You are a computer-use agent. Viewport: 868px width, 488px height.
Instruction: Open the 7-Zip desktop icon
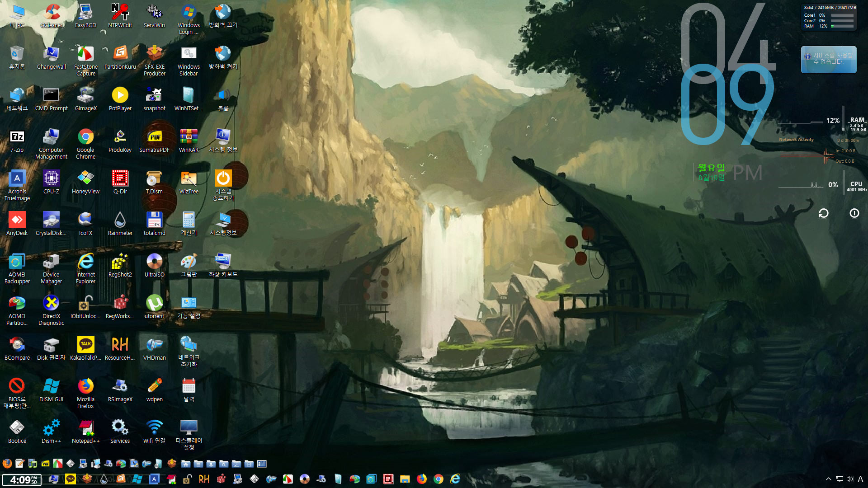(17, 141)
